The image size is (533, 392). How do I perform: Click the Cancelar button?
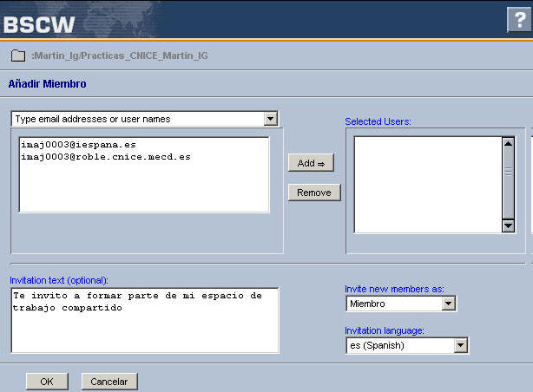pos(109,382)
